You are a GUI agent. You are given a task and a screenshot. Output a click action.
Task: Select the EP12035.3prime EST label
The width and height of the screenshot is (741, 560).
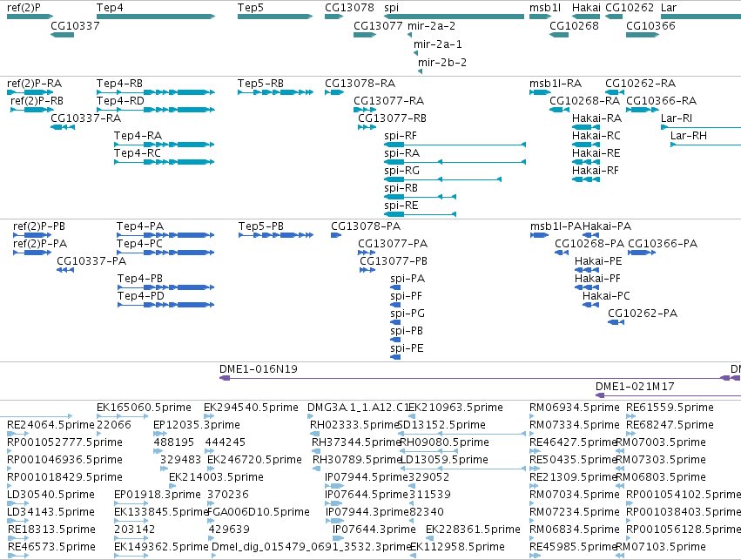coord(197,425)
